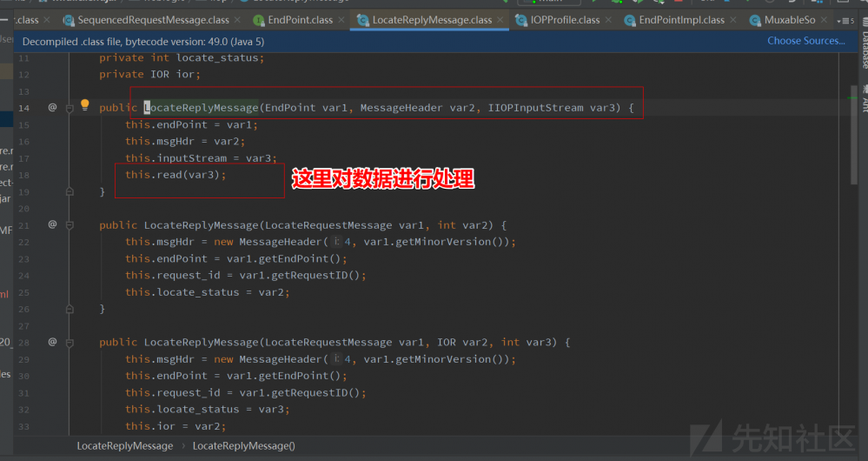868x461 pixels.
Task: Click 'this.inputStream = var3;' on line 17
Action: 201,158
